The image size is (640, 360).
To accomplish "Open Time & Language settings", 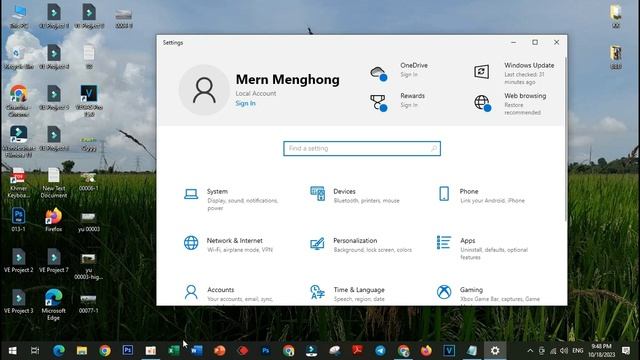I will [x=348, y=294].
